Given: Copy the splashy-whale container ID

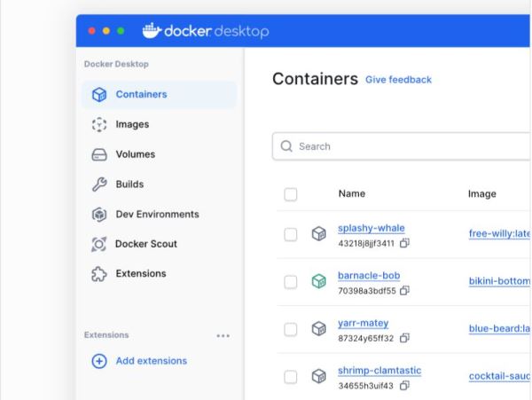Looking at the screenshot, I should coord(404,242).
